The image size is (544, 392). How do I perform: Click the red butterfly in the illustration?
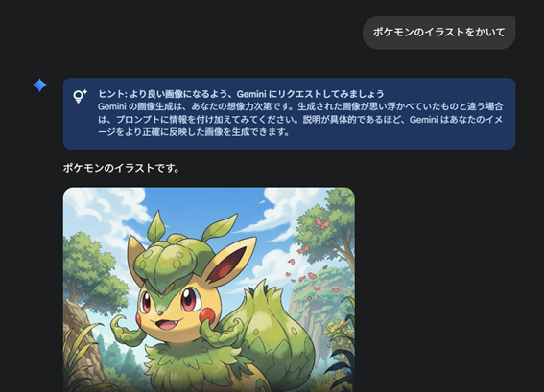point(322,223)
